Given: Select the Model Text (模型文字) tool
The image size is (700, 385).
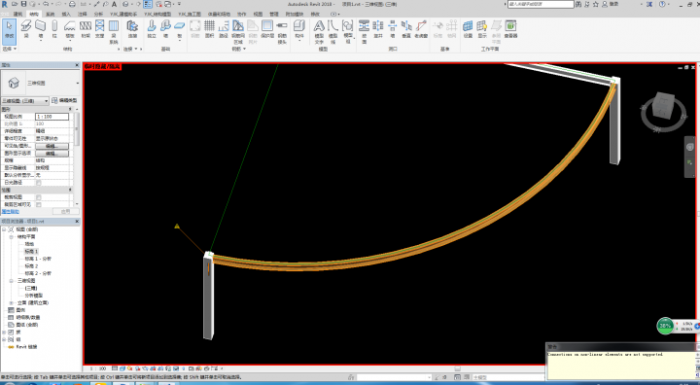Looking at the screenshot, I should pos(319,31).
